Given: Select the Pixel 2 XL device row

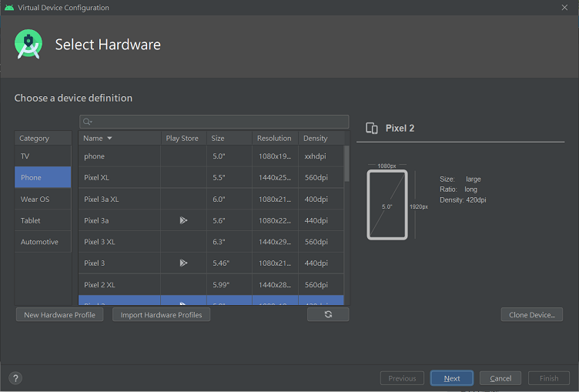Looking at the screenshot, I should [x=211, y=284].
